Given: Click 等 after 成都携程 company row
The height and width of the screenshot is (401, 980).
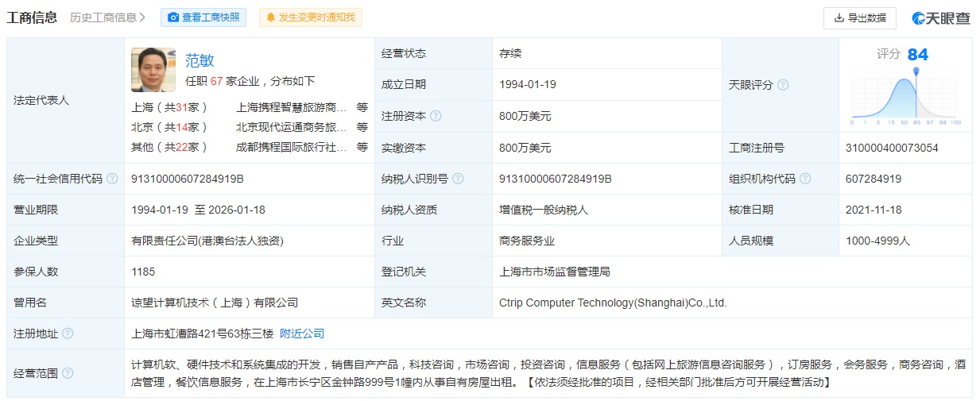Looking at the screenshot, I should coord(362,147).
